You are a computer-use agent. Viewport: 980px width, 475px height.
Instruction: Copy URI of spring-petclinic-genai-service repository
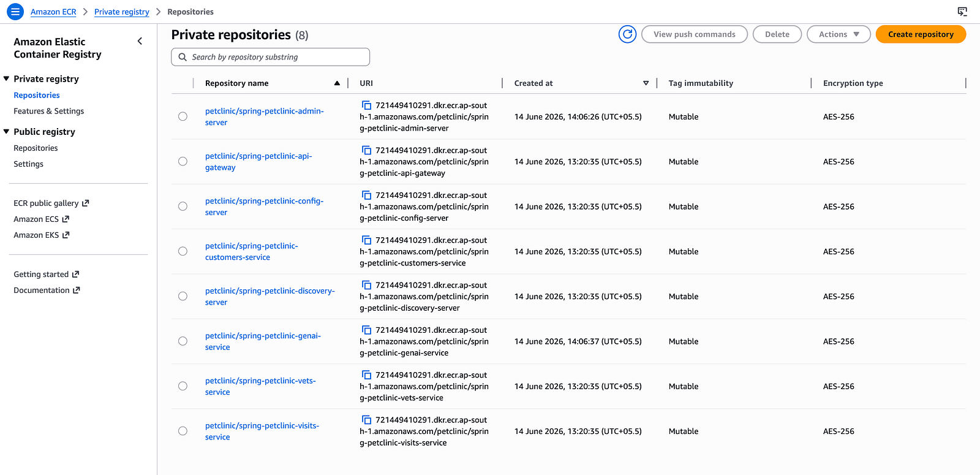(367, 330)
